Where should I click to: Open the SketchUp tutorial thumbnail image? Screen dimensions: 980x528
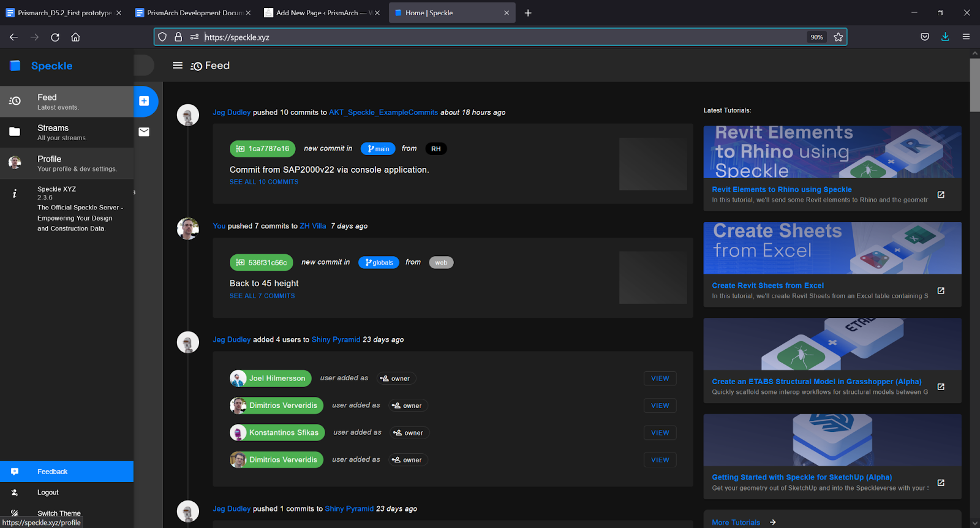tap(832, 440)
